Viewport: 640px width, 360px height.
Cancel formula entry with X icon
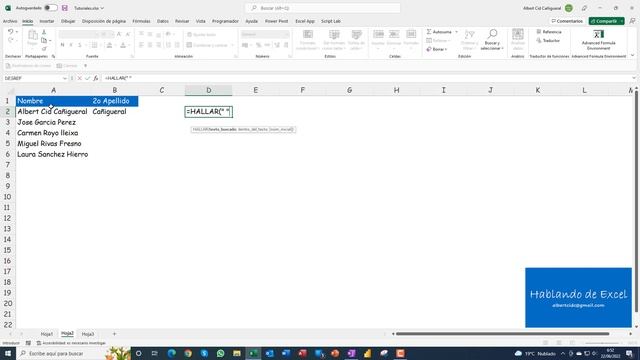coord(80,78)
